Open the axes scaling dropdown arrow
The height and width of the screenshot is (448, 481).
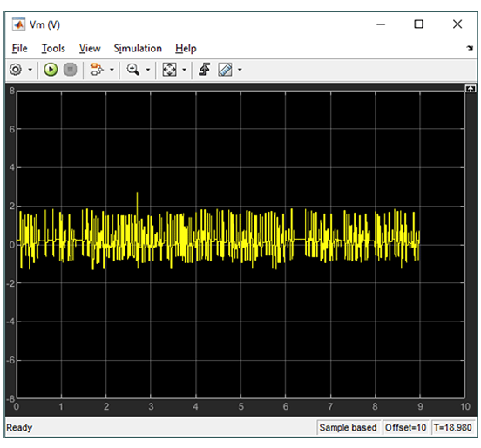[184, 70]
